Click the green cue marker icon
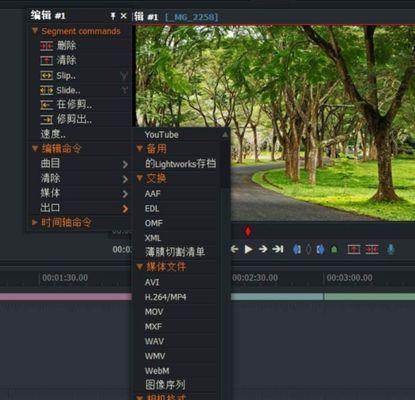Viewport: 415px width, 400px height. point(334,249)
